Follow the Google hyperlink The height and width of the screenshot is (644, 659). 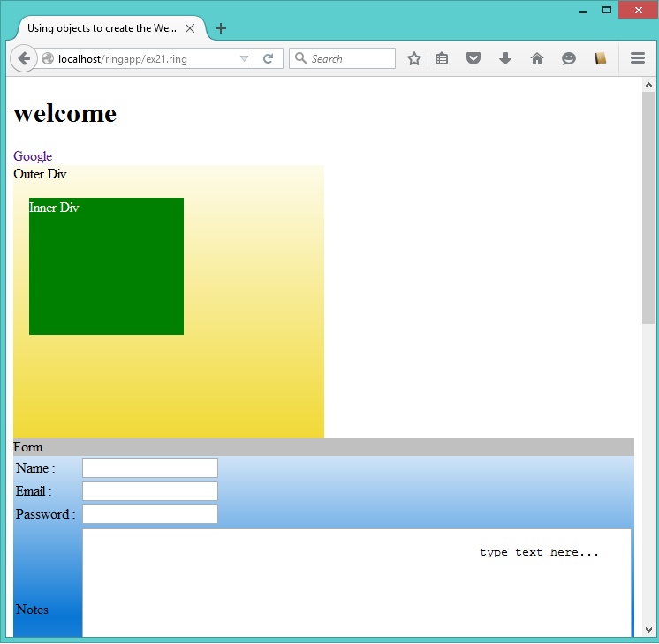click(x=33, y=156)
